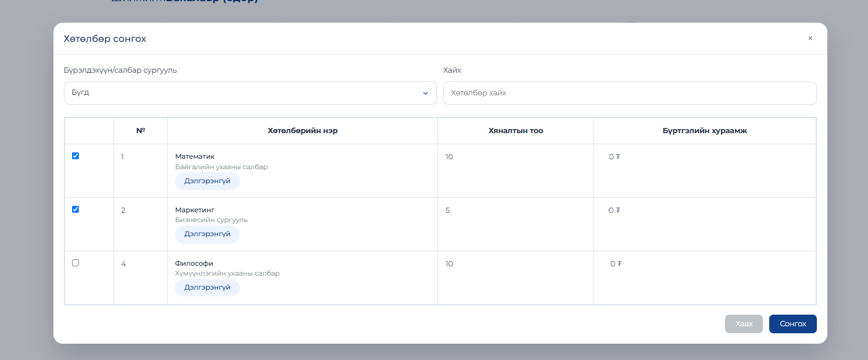868x360 pixels.
Task: Click the Хяналтын тоо column header
Action: (x=516, y=131)
